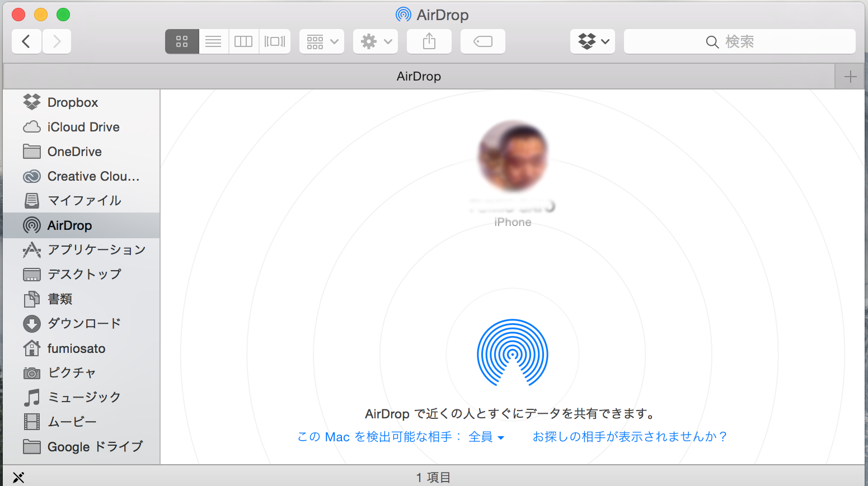The image size is (868, 486).
Task: Click the Dropbox icon in sidebar
Action: coord(32,102)
